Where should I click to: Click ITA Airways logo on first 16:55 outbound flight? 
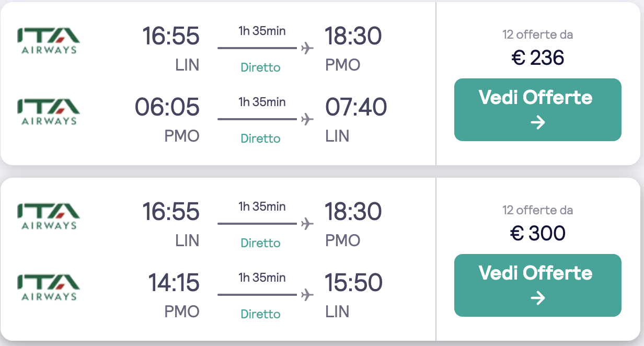pyautogui.click(x=49, y=41)
